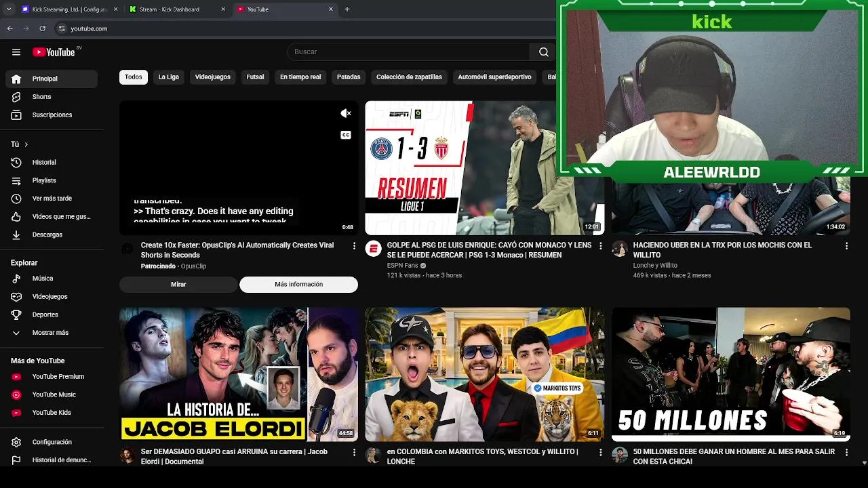Image resolution: width=868 pixels, height=488 pixels.
Task: Open Shorts in the sidebar
Action: click(52, 97)
